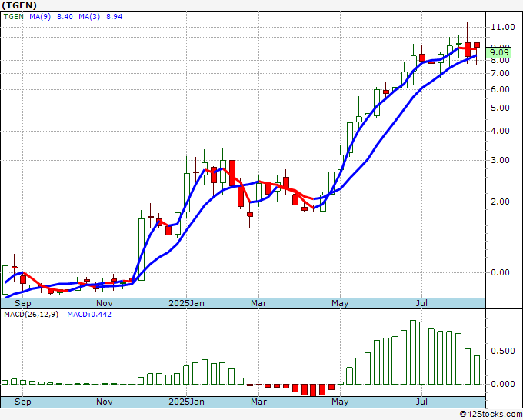The width and height of the screenshot is (523, 420).
Task: Click the Jul label on MACD axis
Action: 421,402
